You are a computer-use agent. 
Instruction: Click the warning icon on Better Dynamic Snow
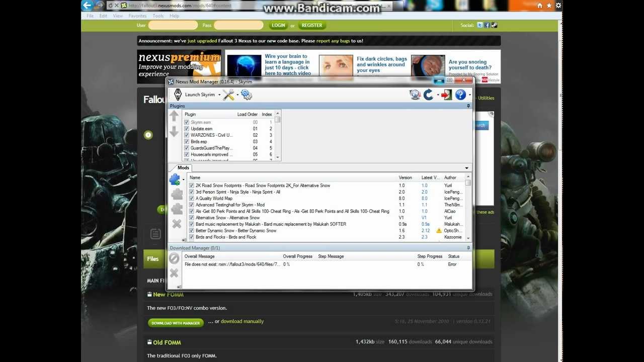click(x=439, y=231)
